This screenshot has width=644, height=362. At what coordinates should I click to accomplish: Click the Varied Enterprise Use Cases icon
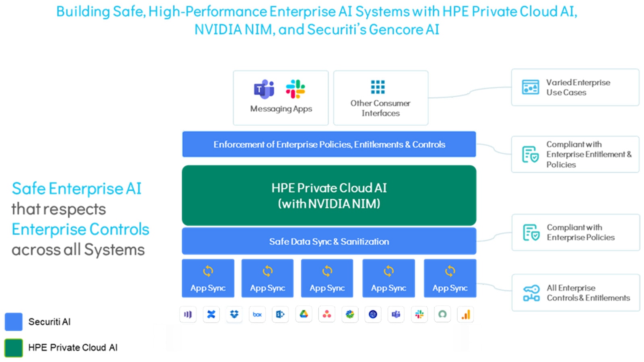point(530,87)
